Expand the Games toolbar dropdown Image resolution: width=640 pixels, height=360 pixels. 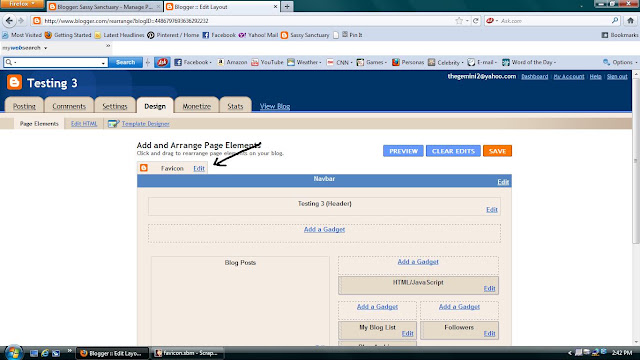click(x=385, y=62)
